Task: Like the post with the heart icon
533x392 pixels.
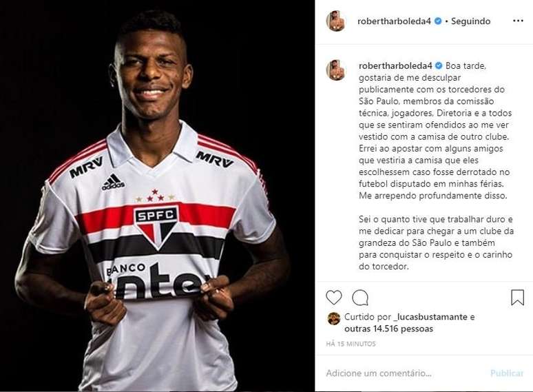Action: [334, 298]
